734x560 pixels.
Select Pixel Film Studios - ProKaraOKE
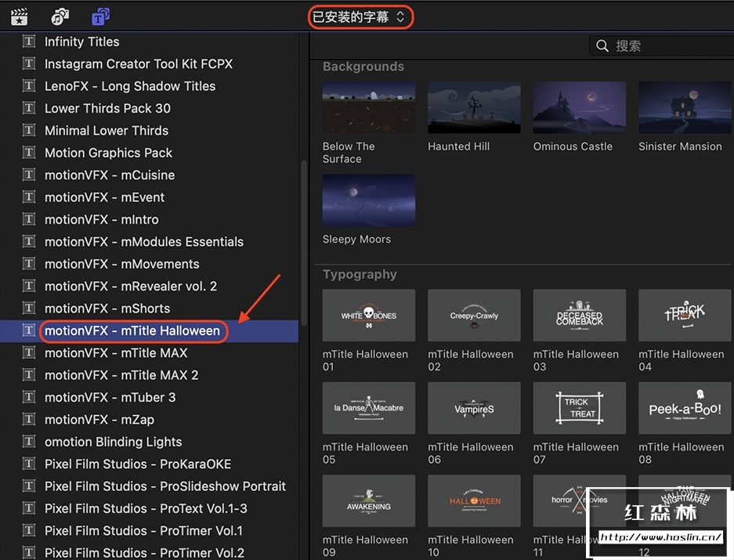138,464
